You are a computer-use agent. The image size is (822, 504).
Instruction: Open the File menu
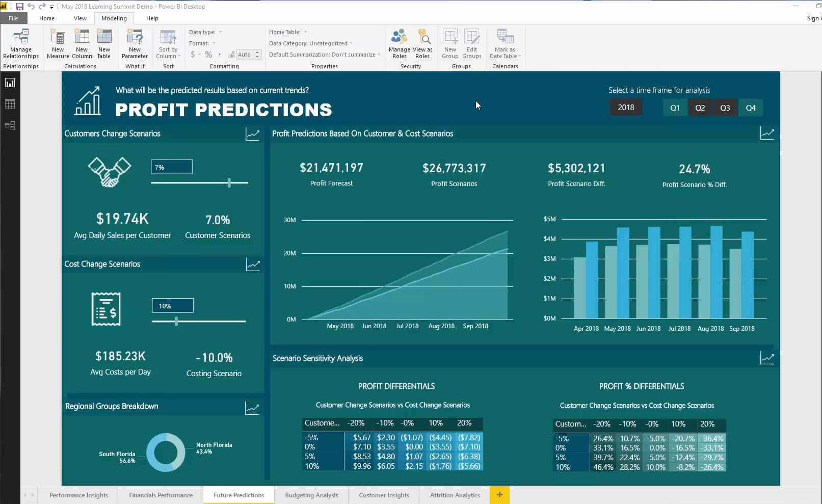coord(13,18)
